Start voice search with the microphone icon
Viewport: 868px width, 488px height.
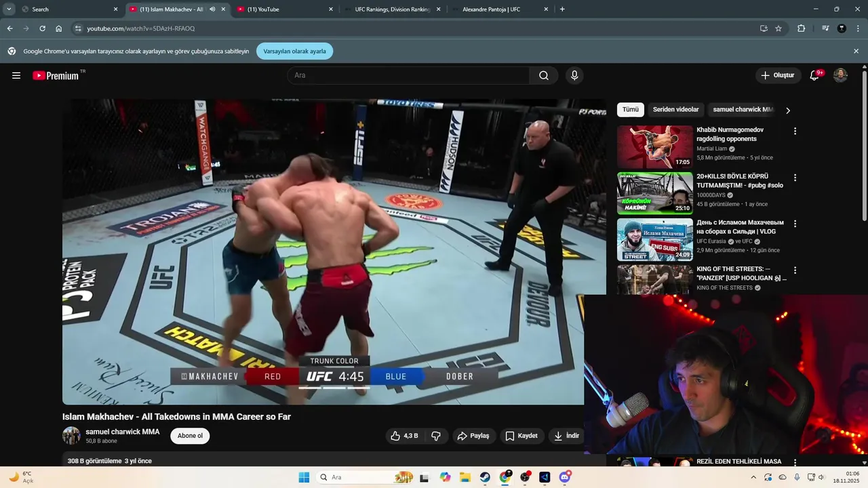[x=574, y=75]
